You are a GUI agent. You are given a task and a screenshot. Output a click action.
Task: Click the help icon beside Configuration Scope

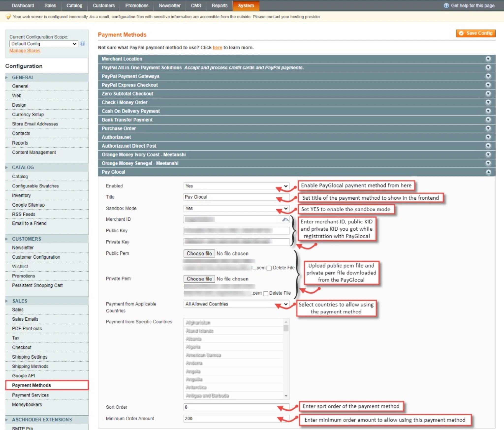pos(83,44)
